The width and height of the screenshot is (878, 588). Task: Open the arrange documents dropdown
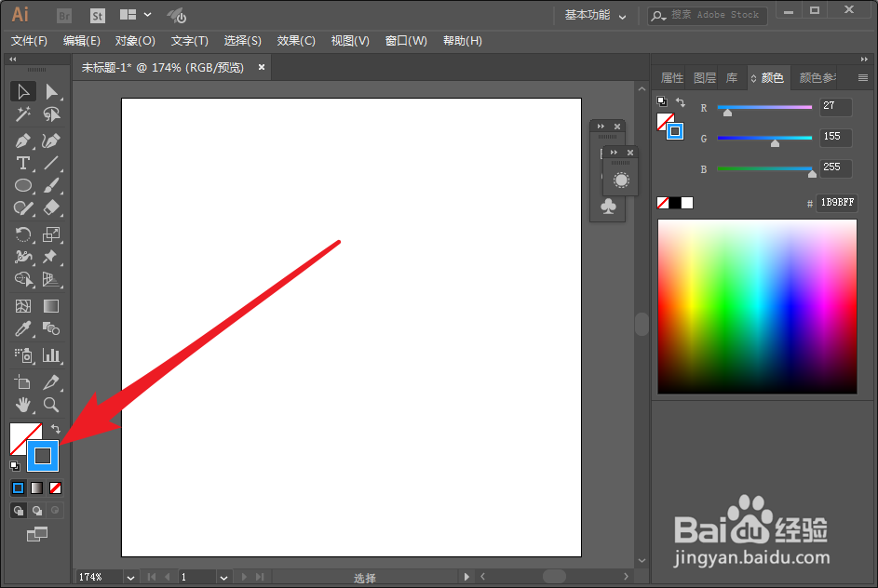click(136, 15)
